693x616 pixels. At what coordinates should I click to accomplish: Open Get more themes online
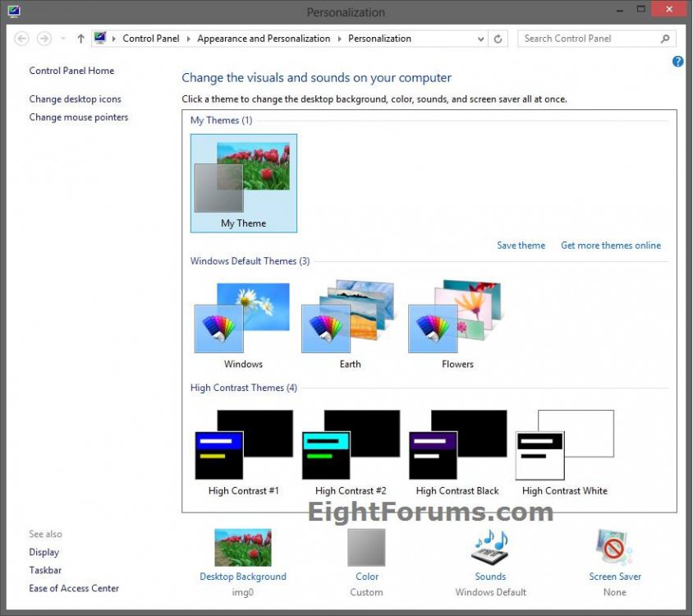pos(611,245)
